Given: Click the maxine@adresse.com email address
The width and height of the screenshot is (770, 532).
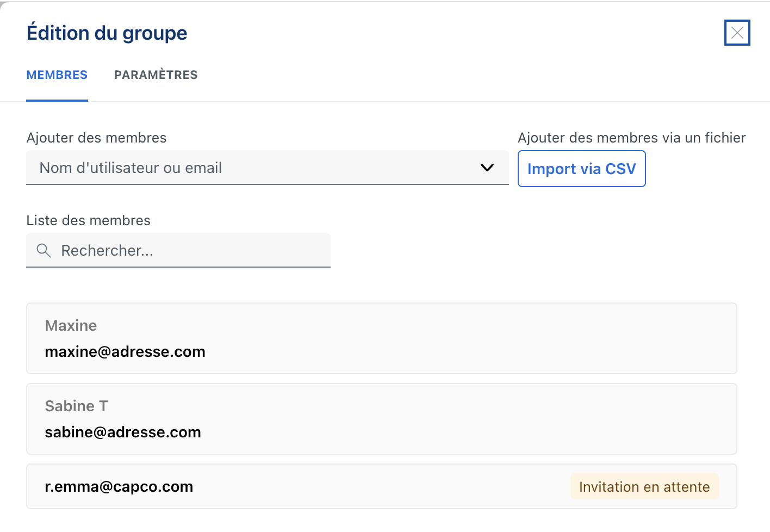Looking at the screenshot, I should [125, 352].
